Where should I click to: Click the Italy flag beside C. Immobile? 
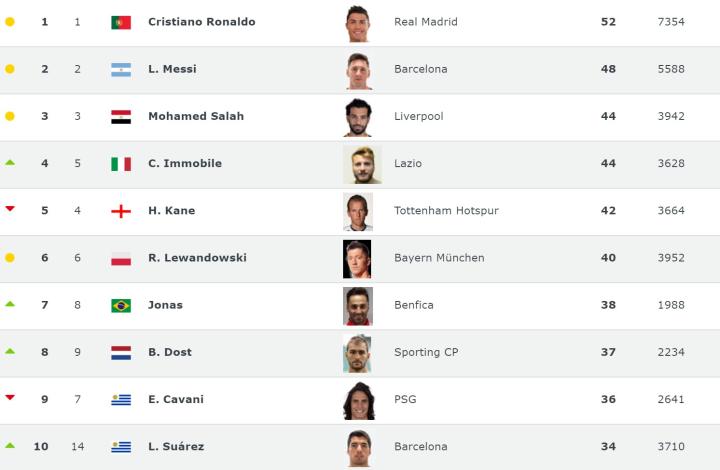tap(121, 164)
